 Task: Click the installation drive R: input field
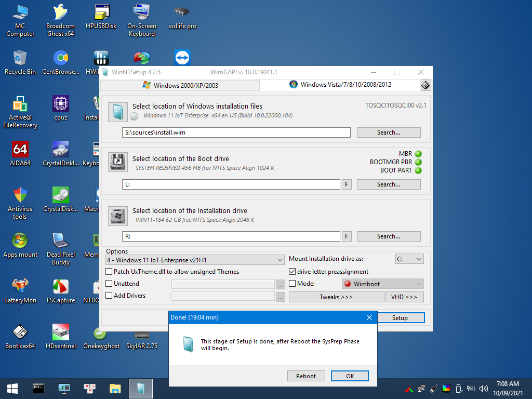pos(231,236)
